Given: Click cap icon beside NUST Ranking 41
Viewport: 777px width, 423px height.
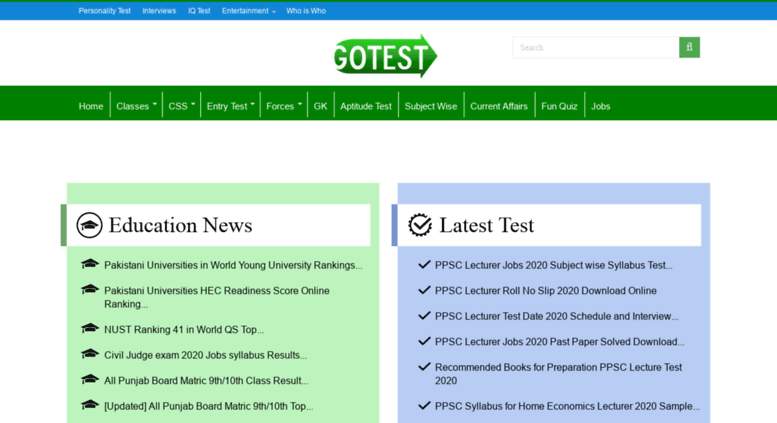Looking at the screenshot, I should 90,328.
